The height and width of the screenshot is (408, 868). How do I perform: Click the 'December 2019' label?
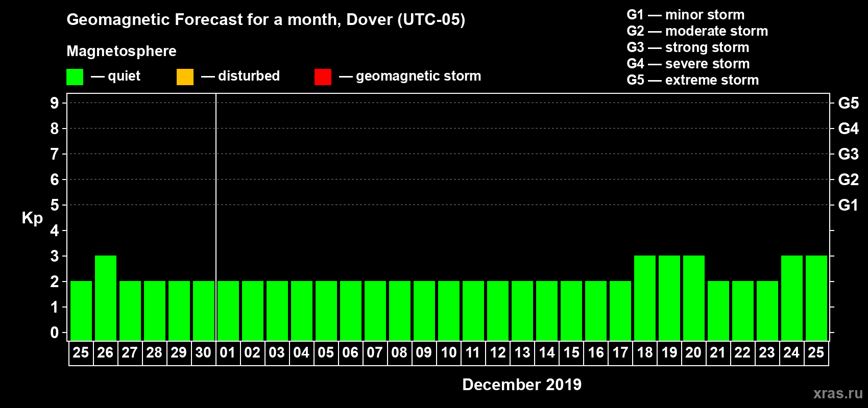(x=522, y=385)
